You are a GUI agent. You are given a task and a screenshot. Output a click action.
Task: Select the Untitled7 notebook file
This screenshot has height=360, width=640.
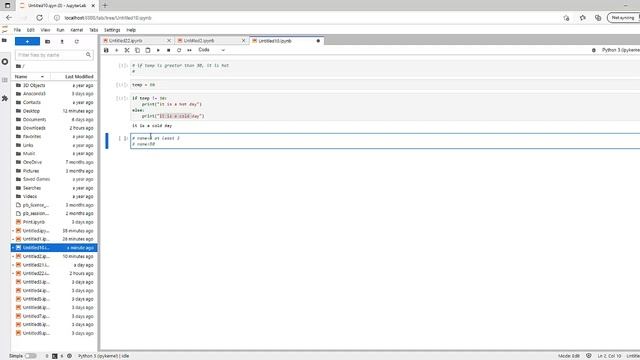(54, 316)
